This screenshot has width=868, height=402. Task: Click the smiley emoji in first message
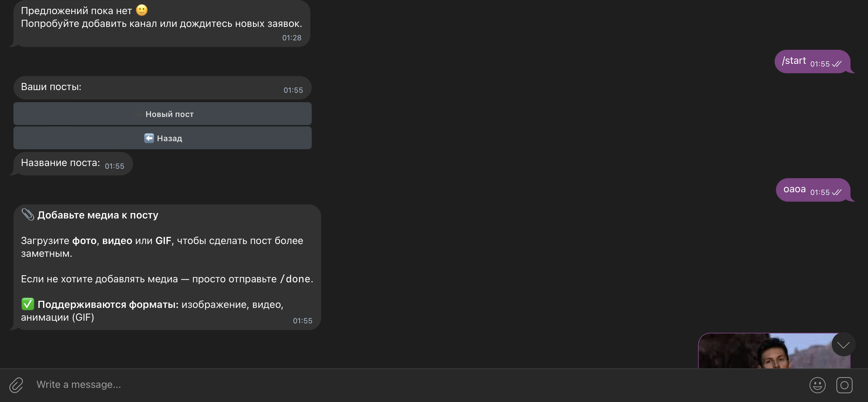click(141, 10)
